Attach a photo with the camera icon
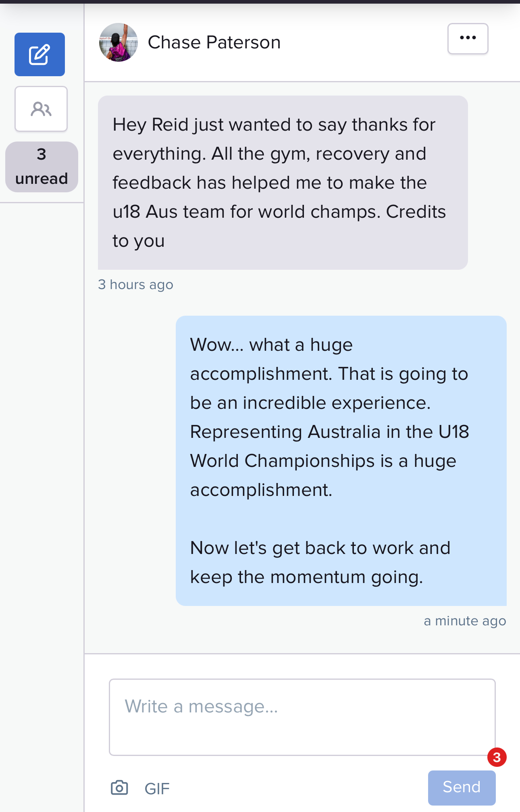 click(x=119, y=787)
